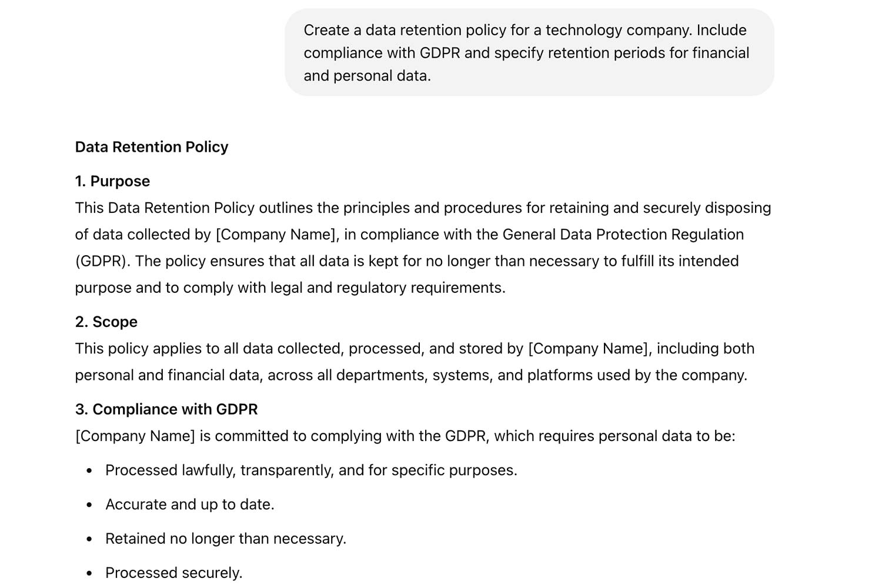
Task: Click the [Company Name] placeholder in Scope paragraph
Action: [590, 349]
